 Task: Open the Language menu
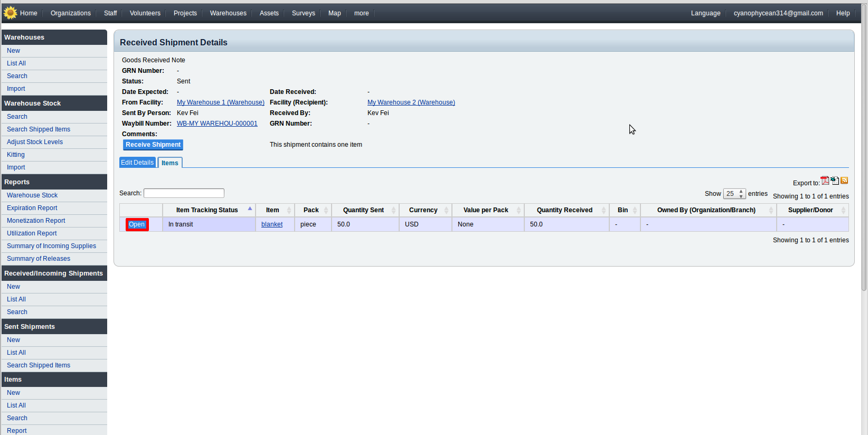click(705, 13)
